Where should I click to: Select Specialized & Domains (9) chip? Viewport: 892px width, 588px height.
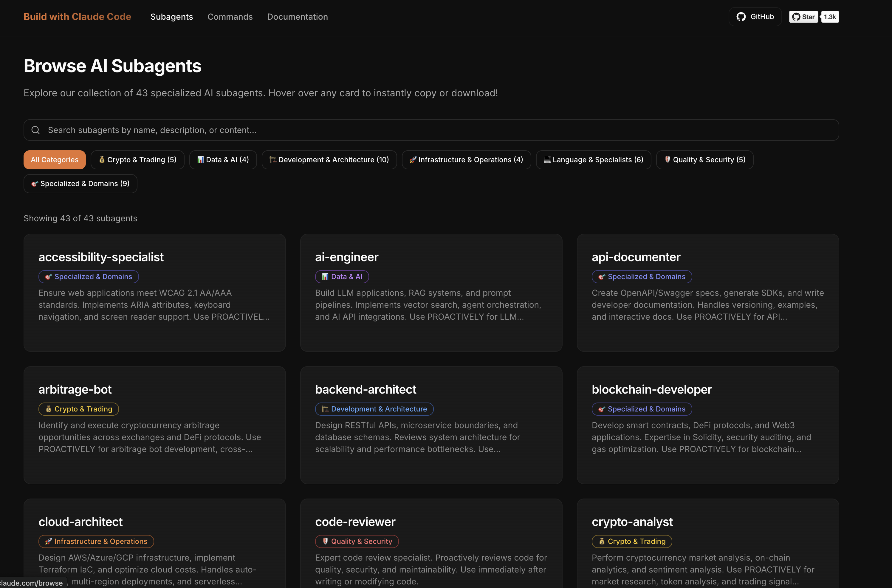pyautogui.click(x=80, y=184)
